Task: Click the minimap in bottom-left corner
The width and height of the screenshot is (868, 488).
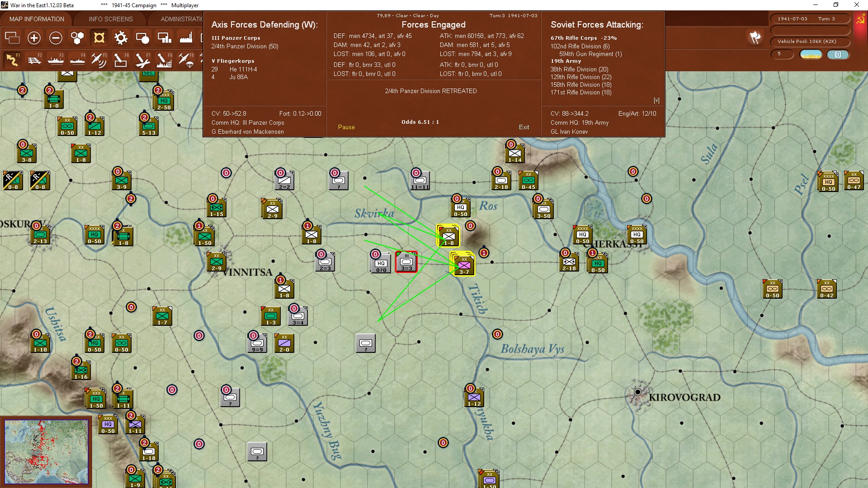Action: 46,451
